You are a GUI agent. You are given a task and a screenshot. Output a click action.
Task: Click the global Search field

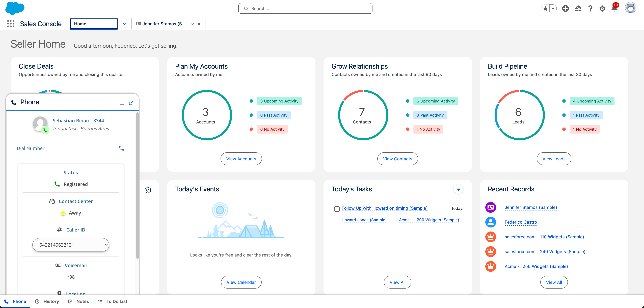305,9
